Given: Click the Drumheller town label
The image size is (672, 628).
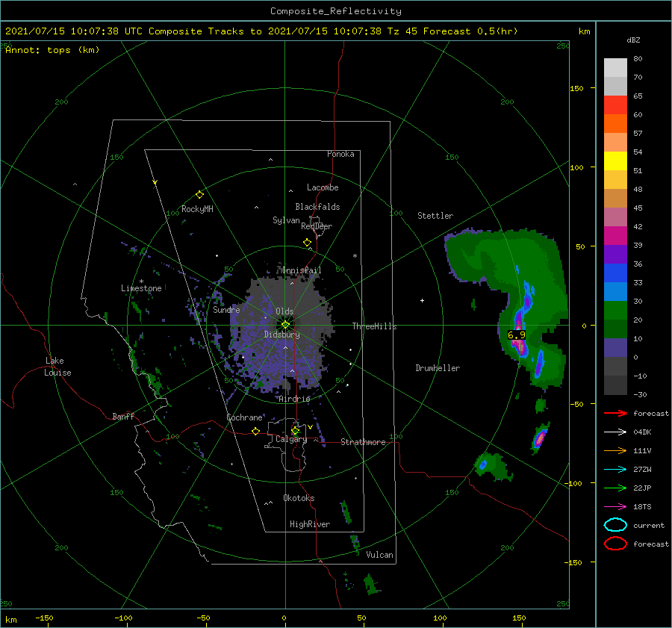Looking at the screenshot, I should click(x=438, y=368).
